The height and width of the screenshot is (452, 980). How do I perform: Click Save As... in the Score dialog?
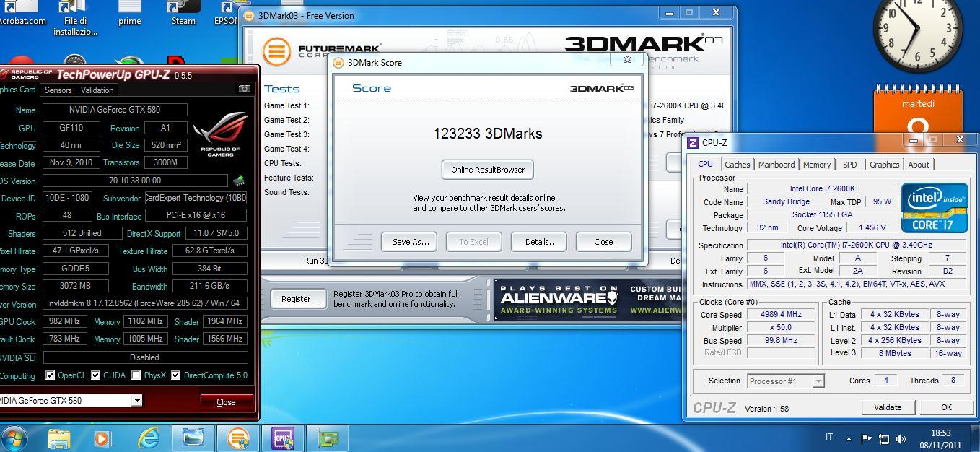(x=411, y=242)
